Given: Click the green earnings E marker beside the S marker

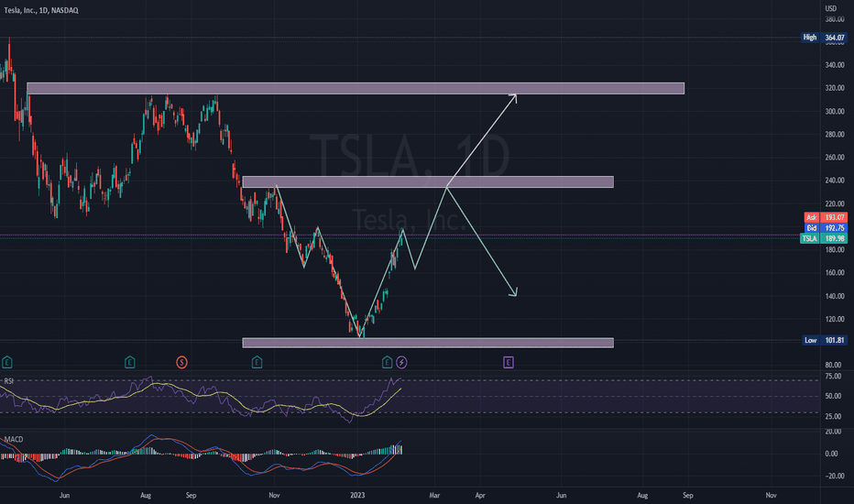Looking at the screenshot, I should pyautogui.click(x=129, y=362).
